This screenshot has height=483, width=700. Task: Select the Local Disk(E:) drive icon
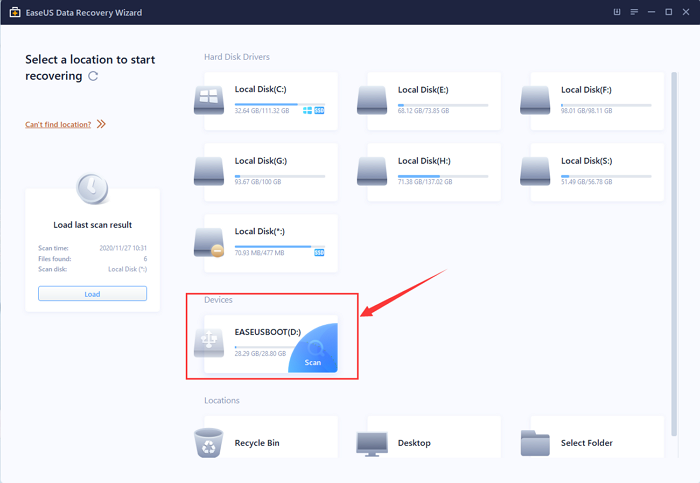pyautogui.click(x=372, y=100)
